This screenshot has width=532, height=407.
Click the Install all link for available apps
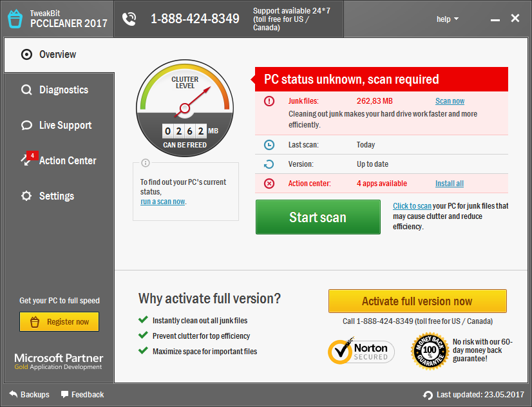tap(449, 184)
